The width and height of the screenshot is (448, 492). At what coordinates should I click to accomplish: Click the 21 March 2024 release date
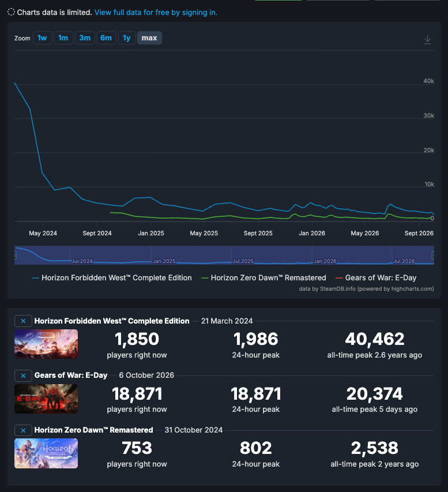click(227, 321)
